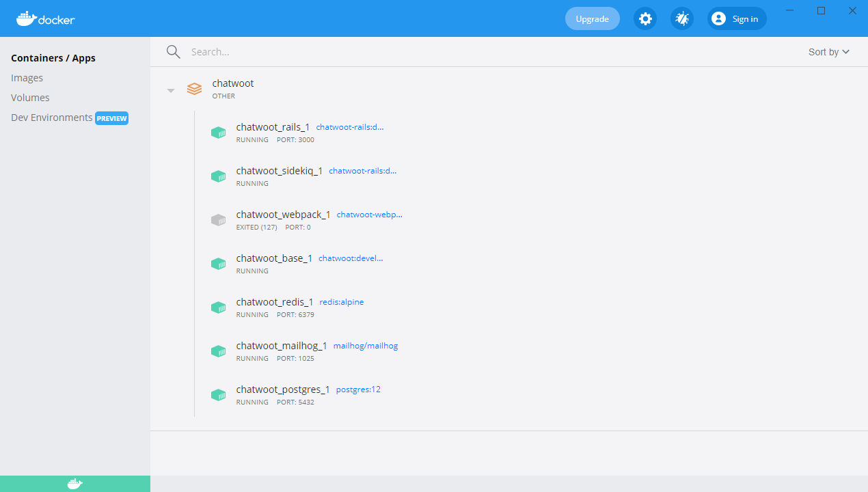Open the bug report troubleshoot icon
The height and width of the screenshot is (492, 868).
(x=681, y=18)
